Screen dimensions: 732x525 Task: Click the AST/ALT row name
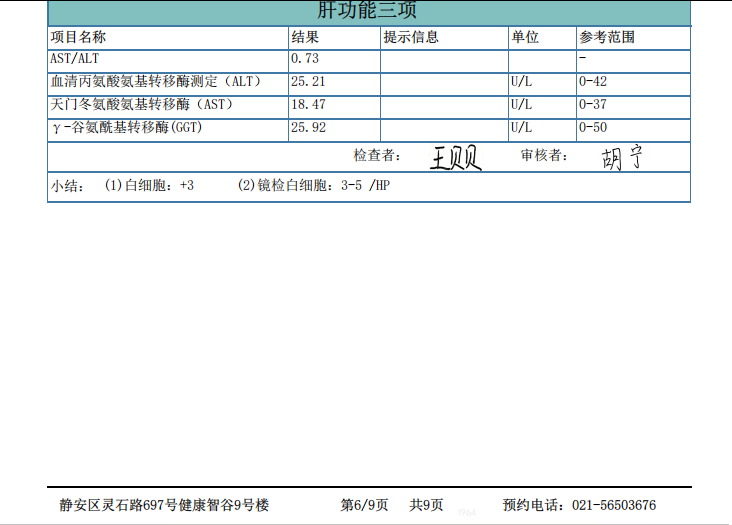coord(75,60)
